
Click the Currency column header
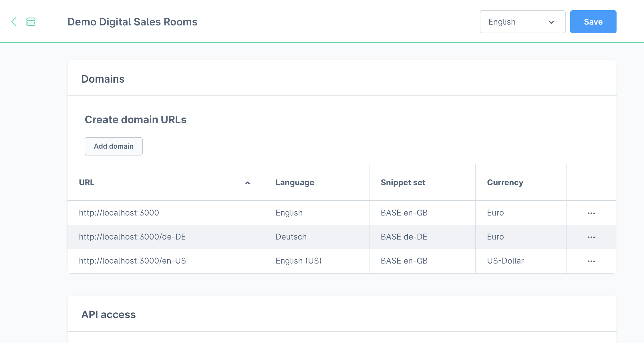point(505,182)
